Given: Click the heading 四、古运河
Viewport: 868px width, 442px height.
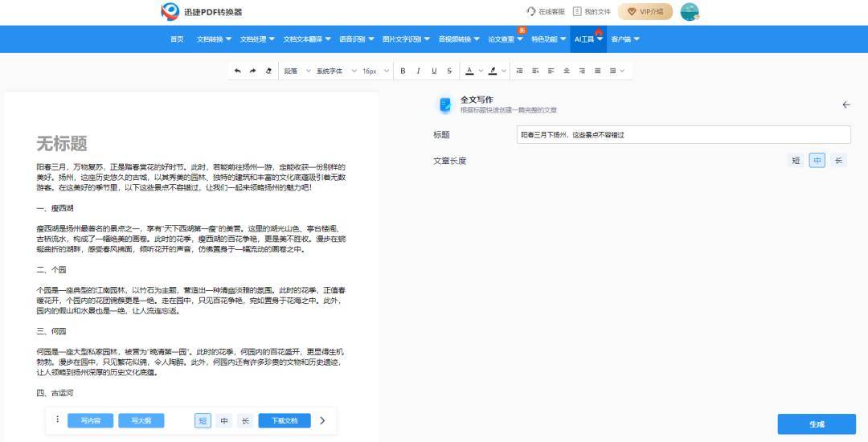Looking at the screenshot, I should [x=55, y=393].
